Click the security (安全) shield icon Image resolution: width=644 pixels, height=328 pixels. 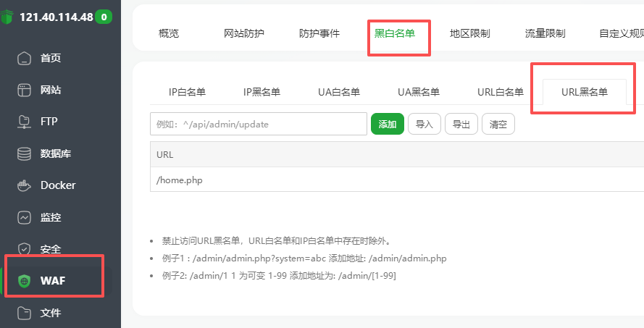[25, 249]
